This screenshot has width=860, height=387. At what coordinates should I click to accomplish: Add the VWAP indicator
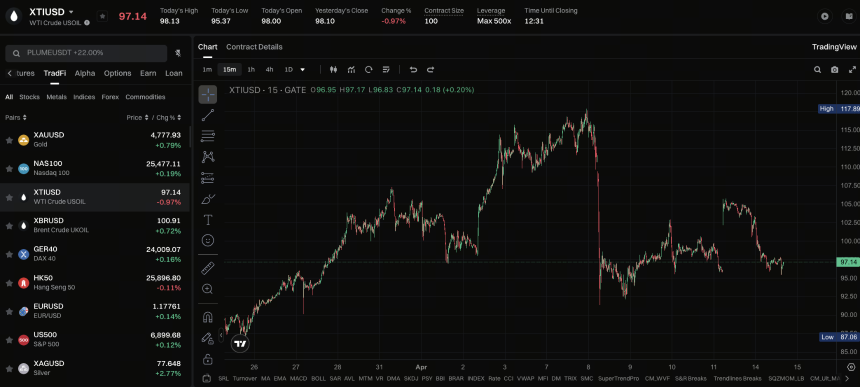click(x=524, y=378)
